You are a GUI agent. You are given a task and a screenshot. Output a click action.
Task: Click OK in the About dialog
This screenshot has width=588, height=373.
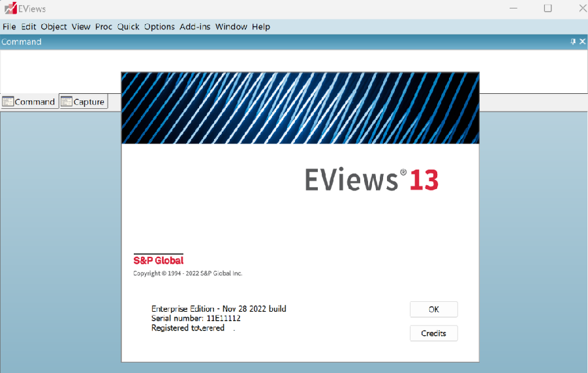(x=433, y=309)
